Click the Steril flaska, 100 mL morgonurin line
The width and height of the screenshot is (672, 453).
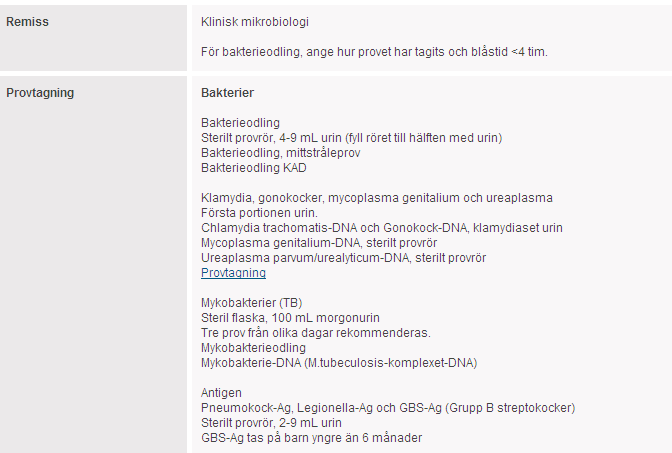click(x=290, y=318)
